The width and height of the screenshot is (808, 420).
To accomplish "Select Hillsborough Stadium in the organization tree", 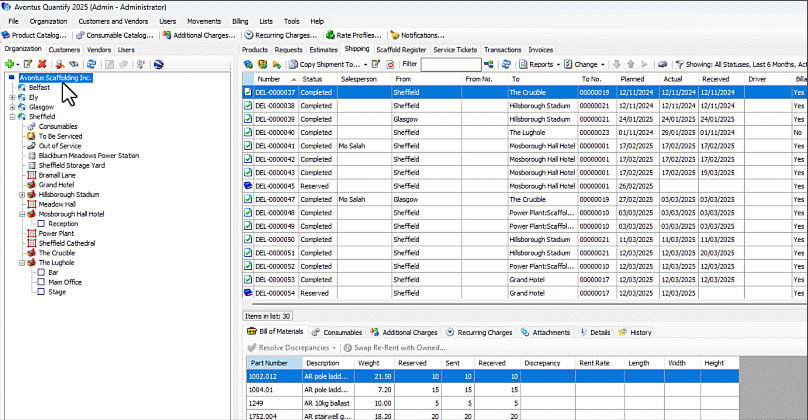I will click(69, 194).
